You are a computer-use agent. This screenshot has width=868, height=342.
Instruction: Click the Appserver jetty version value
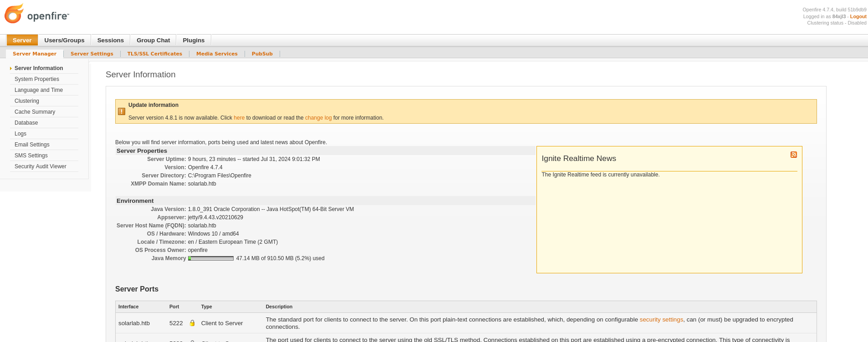215,217
